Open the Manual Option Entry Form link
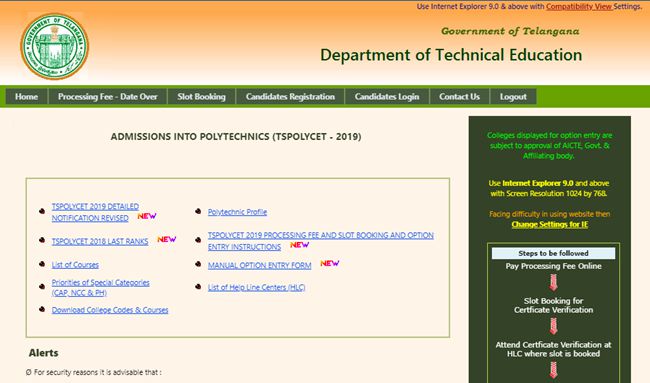The image size is (650, 383). click(x=260, y=265)
